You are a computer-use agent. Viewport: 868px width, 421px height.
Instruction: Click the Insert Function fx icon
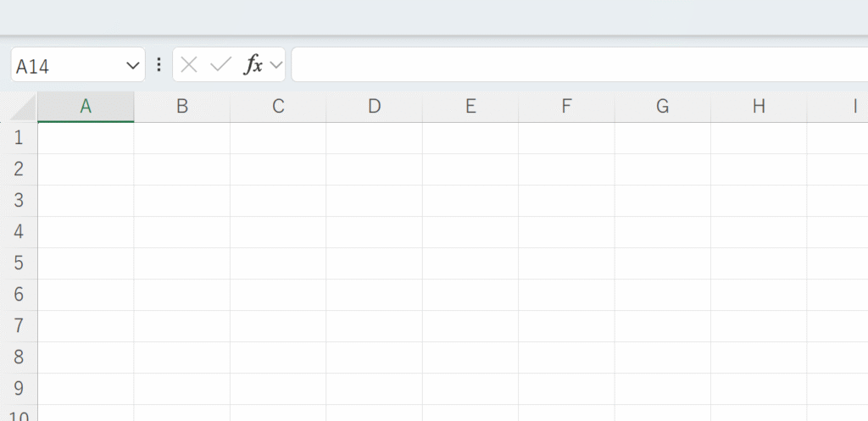point(253,65)
